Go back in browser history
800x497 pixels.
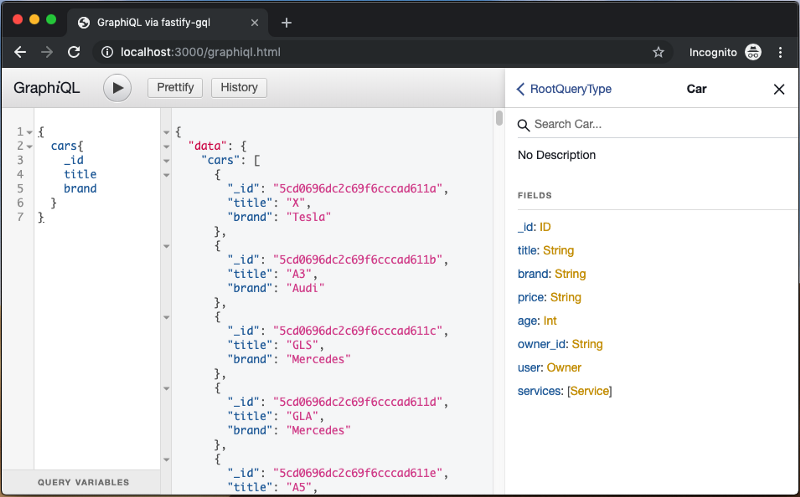coord(20,52)
